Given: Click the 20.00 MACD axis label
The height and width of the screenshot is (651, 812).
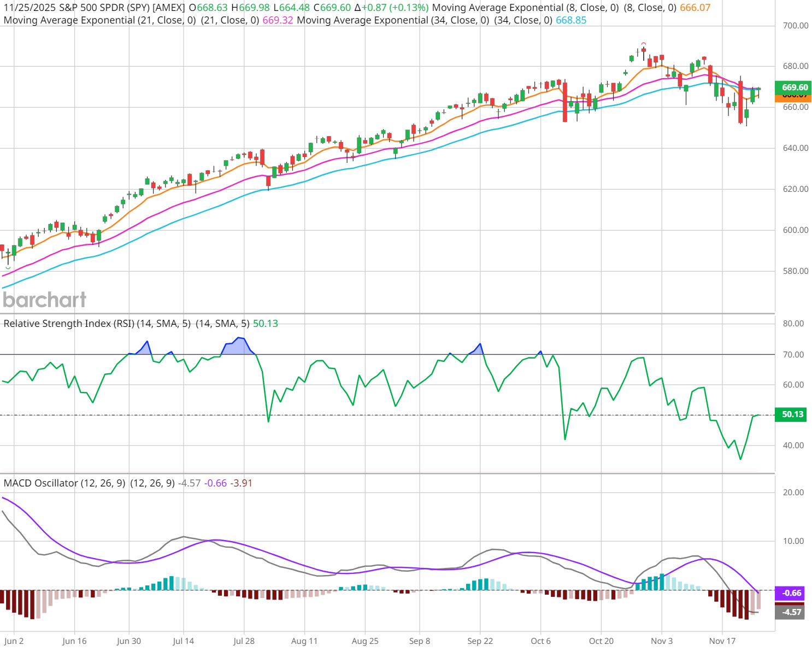Looking at the screenshot, I should 793,492.
